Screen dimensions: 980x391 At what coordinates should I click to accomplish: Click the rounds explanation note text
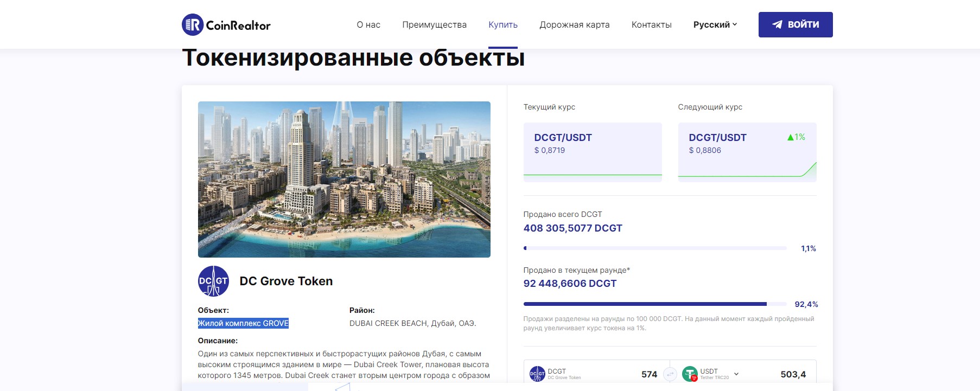(x=669, y=323)
